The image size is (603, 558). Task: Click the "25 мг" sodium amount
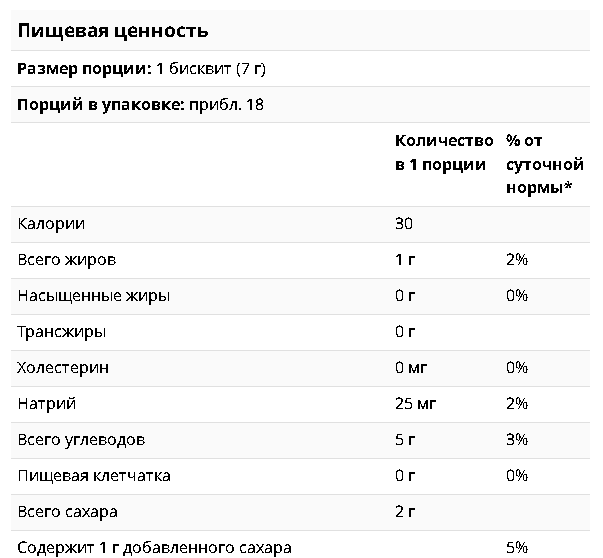coord(415,403)
